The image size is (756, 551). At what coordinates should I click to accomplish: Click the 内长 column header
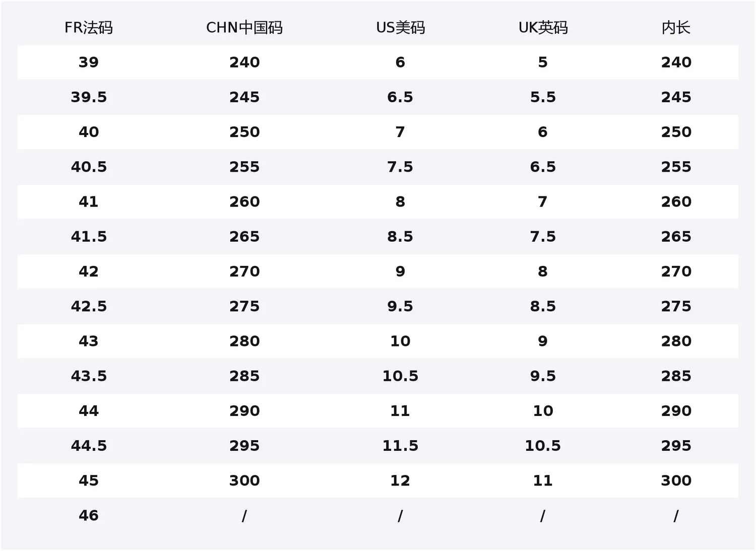[x=676, y=28]
